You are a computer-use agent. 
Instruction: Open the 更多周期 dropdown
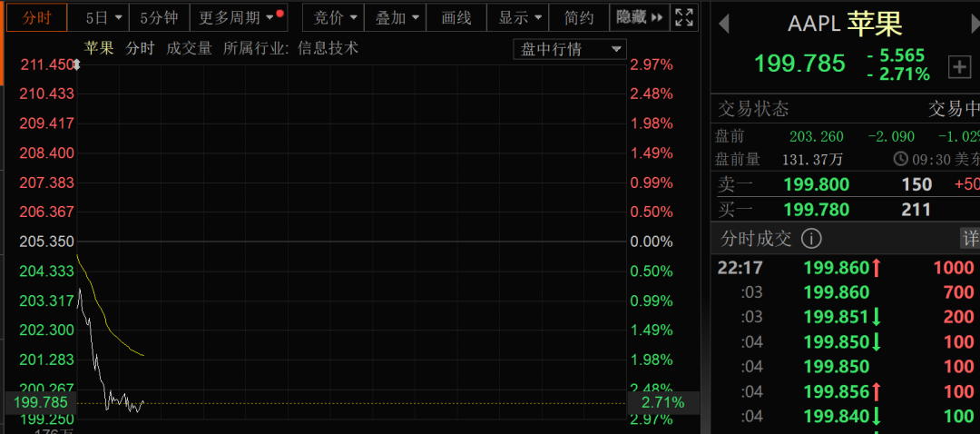pos(238,18)
